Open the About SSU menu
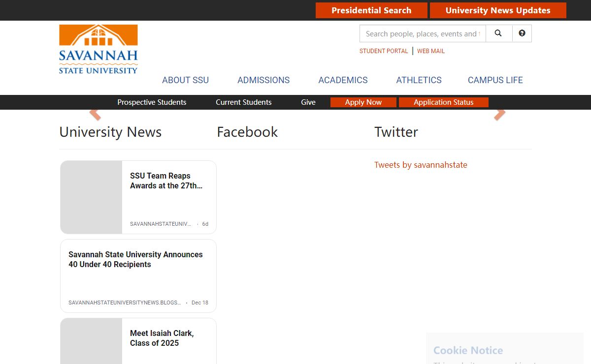The width and height of the screenshot is (591, 364). [186, 80]
